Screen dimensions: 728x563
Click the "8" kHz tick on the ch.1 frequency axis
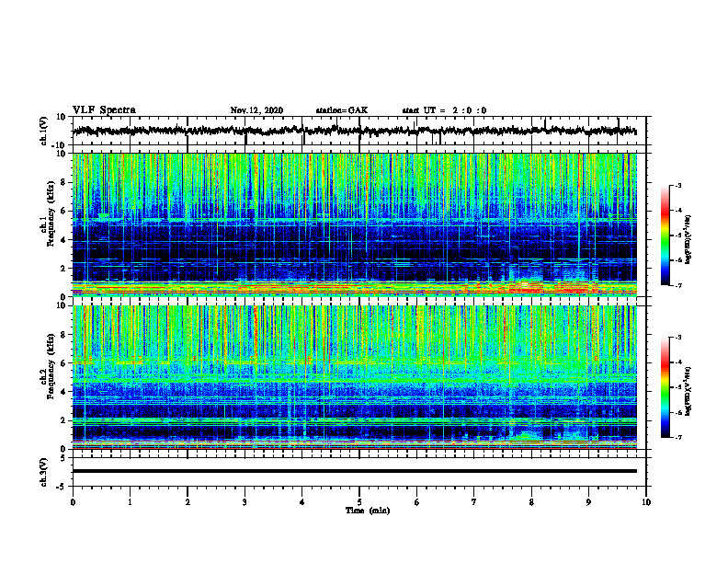(x=64, y=182)
